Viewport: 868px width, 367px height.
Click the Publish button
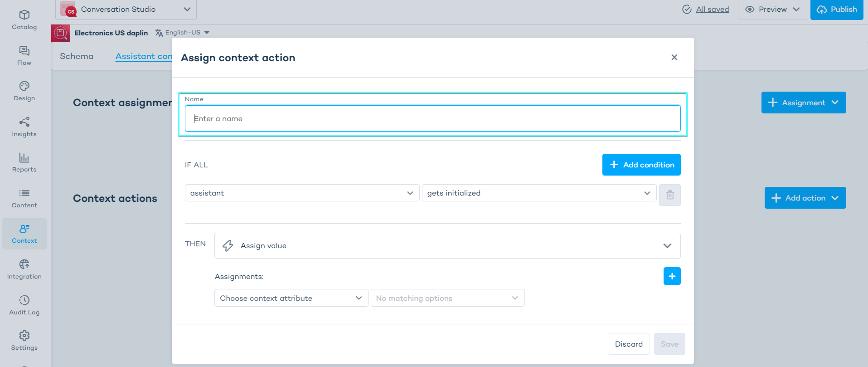coord(837,10)
